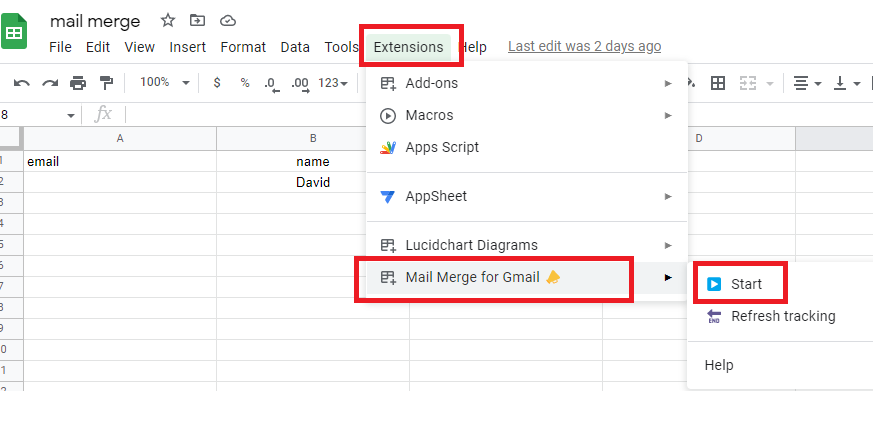Open the 100% zoom dropdown
Viewport: 873px width, 429px height.
pyautogui.click(x=161, y=83)
